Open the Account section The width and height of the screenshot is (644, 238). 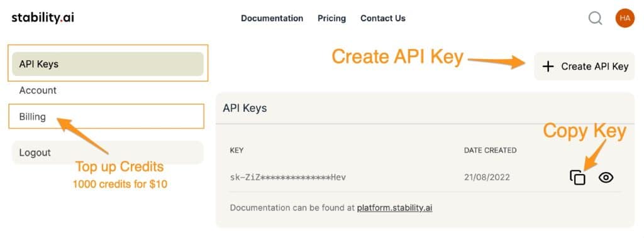coord(38,90)
